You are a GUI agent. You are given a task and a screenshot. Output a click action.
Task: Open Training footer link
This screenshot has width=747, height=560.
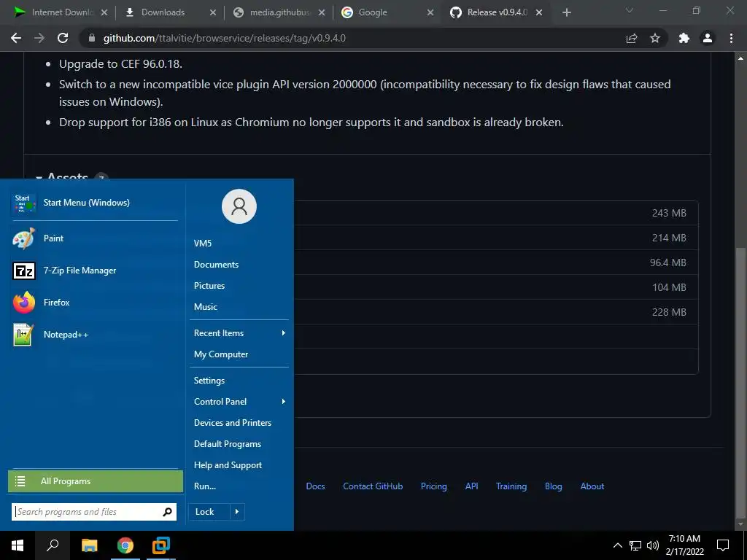pos(511,486)
